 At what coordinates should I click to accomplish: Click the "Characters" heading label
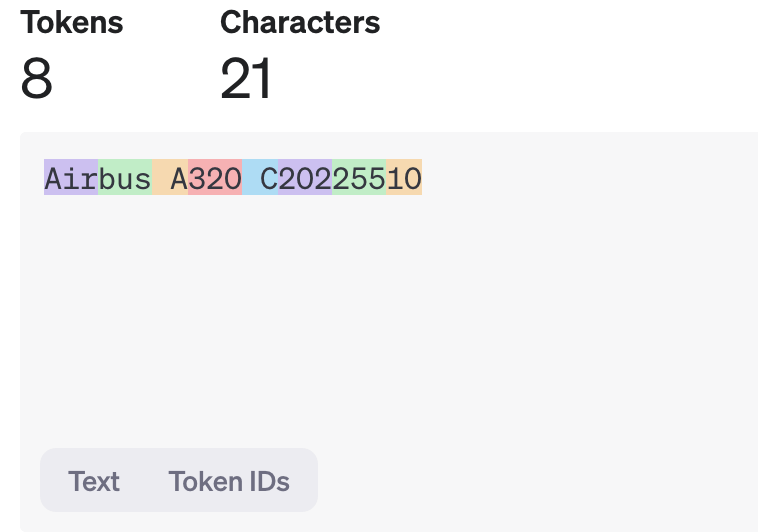300,22
